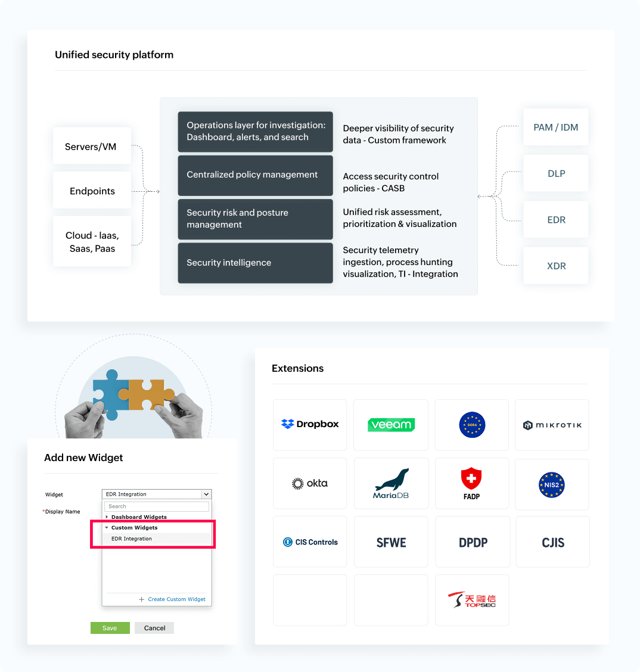Click the DORA EU badge icon
The width and height of the screenshot is (640, 672).
click(x=472, y=425)
